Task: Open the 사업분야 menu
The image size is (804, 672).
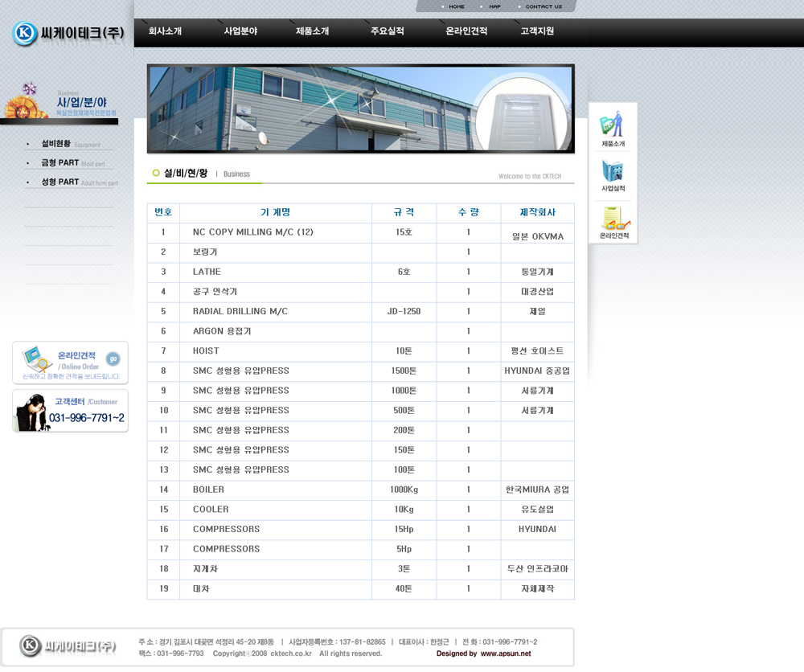Action: (240, 31)
